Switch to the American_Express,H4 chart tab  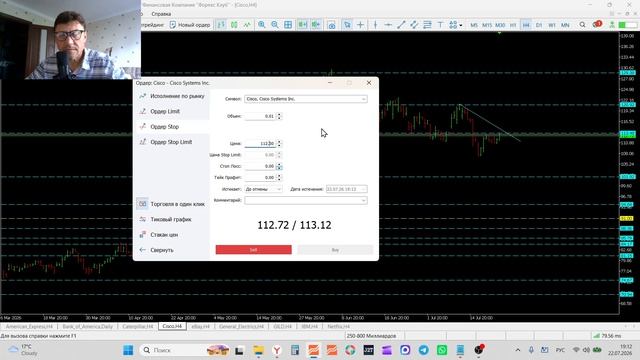29,327
